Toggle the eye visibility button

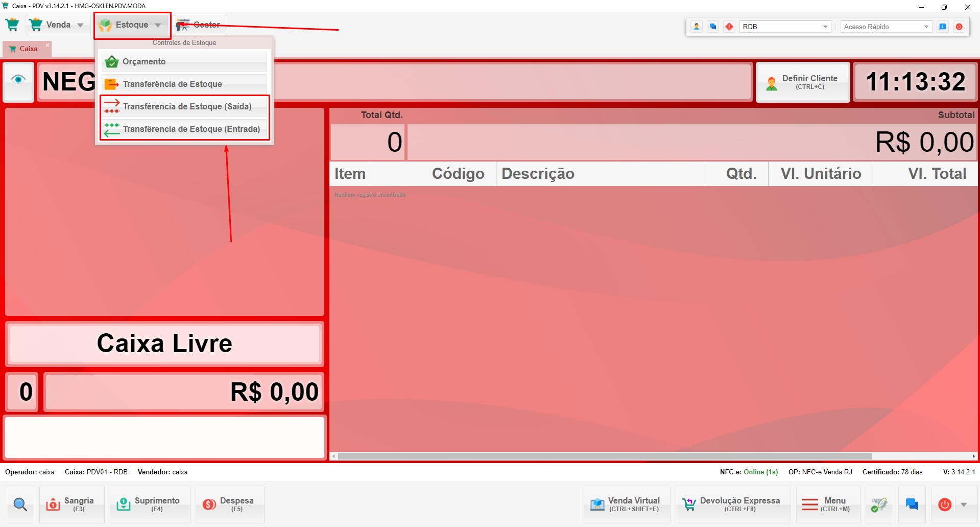coord(18,79)
